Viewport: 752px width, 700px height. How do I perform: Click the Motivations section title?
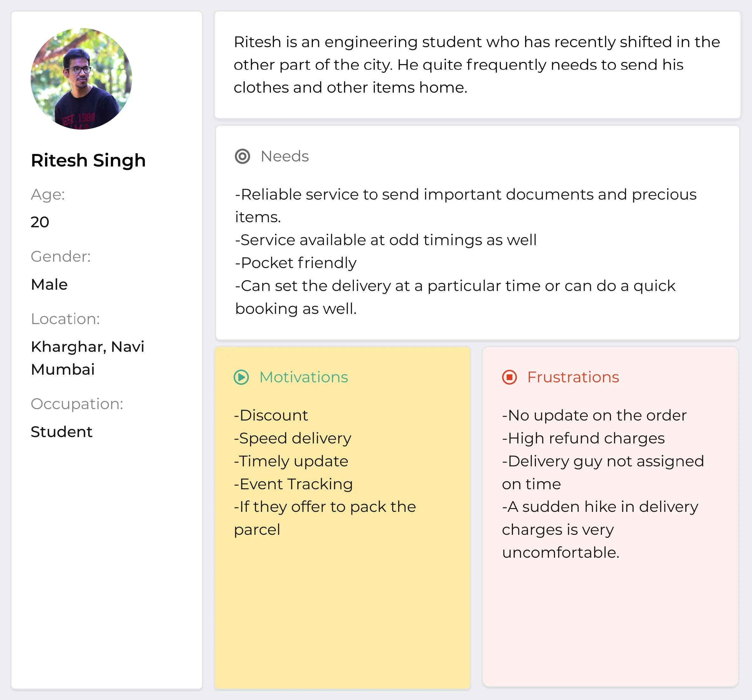click(x=303, y=377)
